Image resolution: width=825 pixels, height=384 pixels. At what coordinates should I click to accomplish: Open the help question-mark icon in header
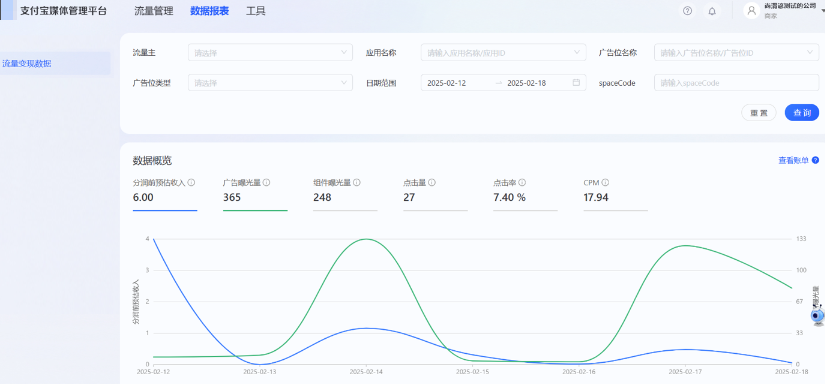point(687,11)
